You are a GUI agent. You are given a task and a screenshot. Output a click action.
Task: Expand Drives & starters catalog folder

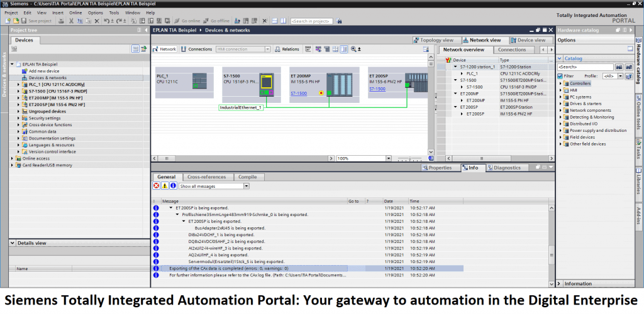click(560, 104)
